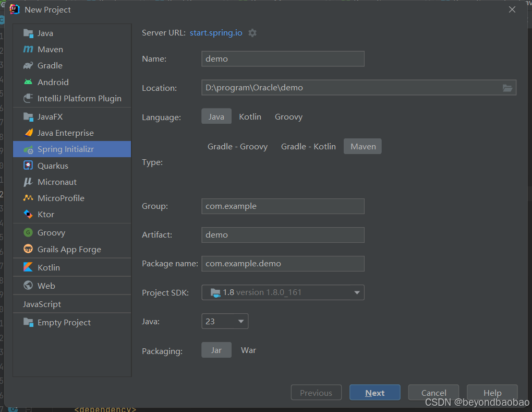Viewport: 532px width, 412px height.
Task: Open the Location folder browser
Action: point(507,88)
